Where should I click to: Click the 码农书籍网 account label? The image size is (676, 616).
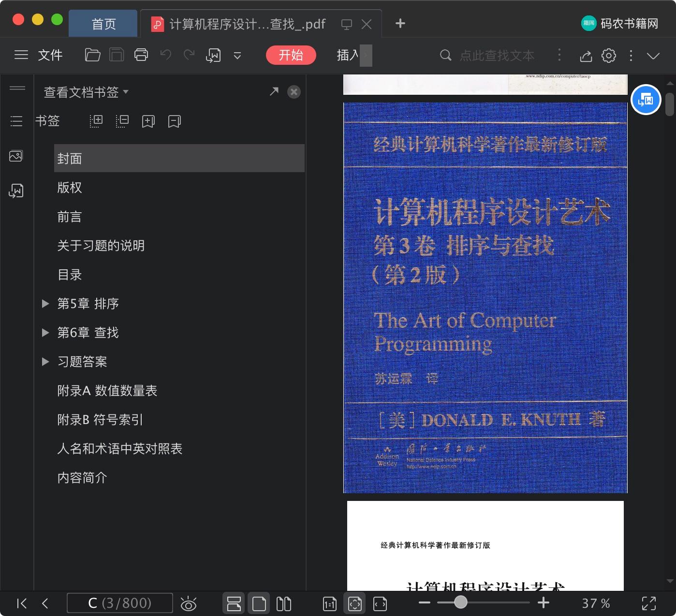point(630,24)
